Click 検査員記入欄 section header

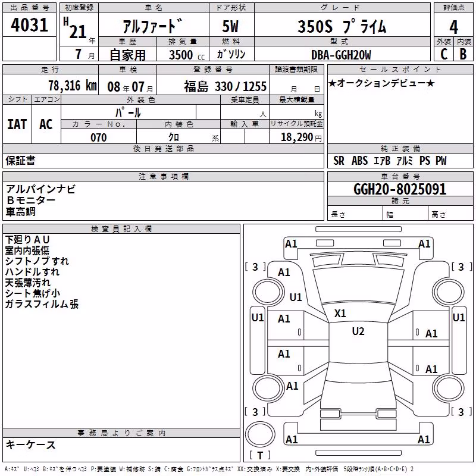pos(121,229)
